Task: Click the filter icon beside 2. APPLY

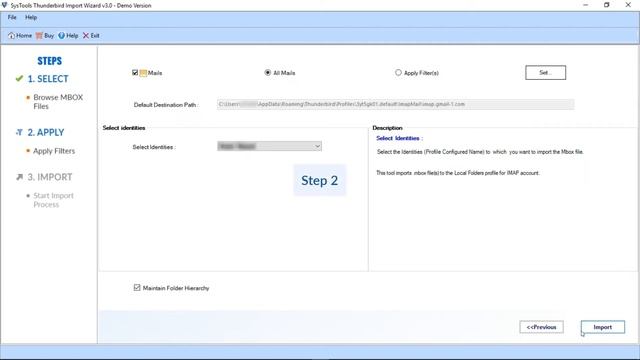Action: (x=19, y=132)
